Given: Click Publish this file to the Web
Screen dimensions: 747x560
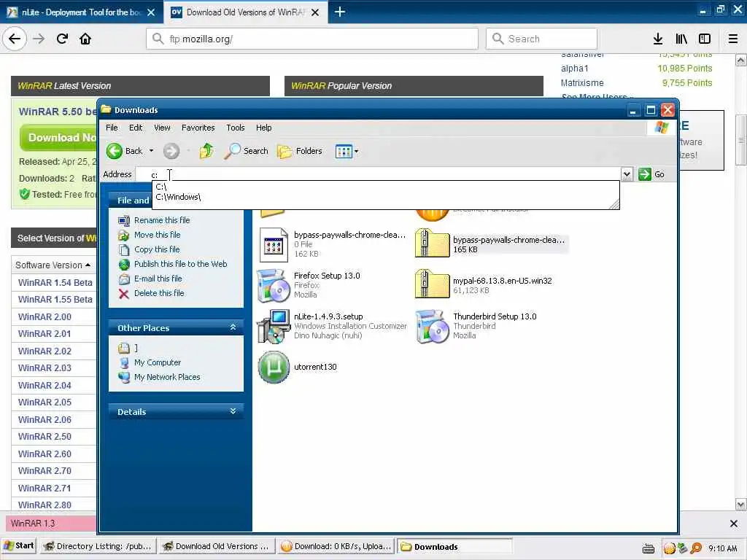Looking at the screenshot, I should [x=181, y=264].
